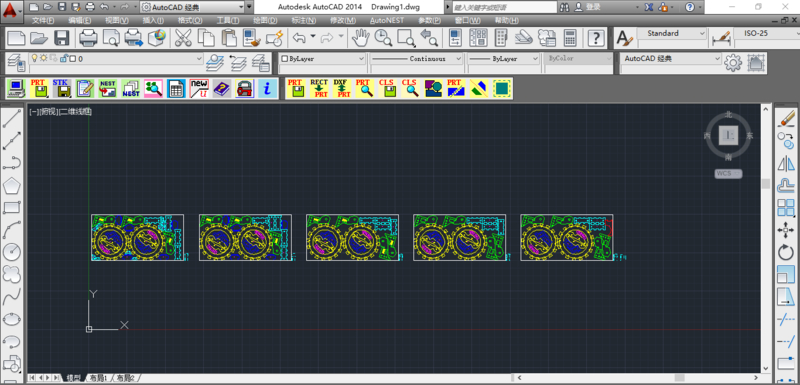
Task: Switch to the 布局1 layout tab
Action: click(x=97, y=378)
